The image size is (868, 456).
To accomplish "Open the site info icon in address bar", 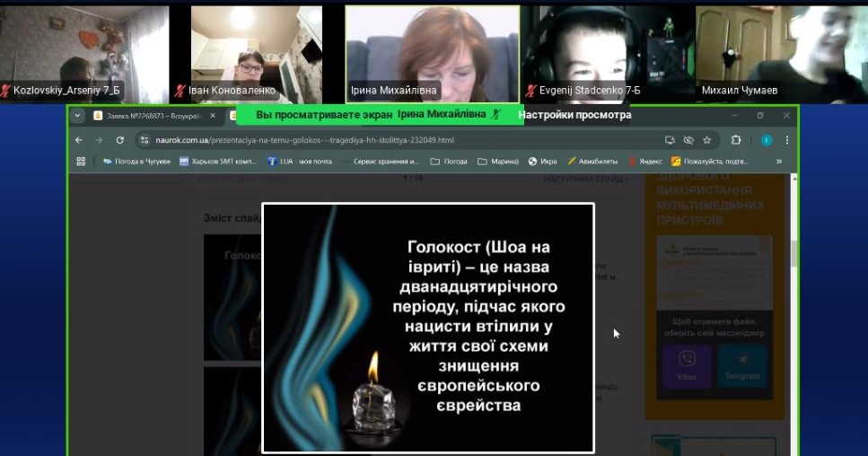I will 145,140.
